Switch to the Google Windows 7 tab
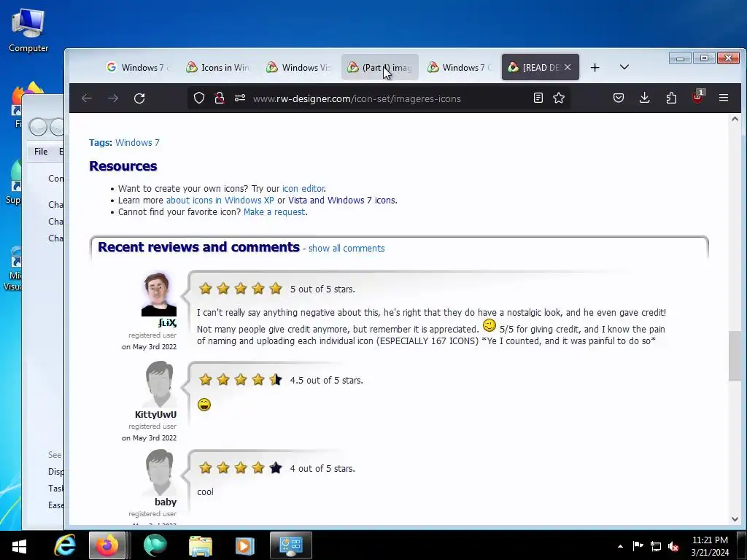 coord(138,67)
